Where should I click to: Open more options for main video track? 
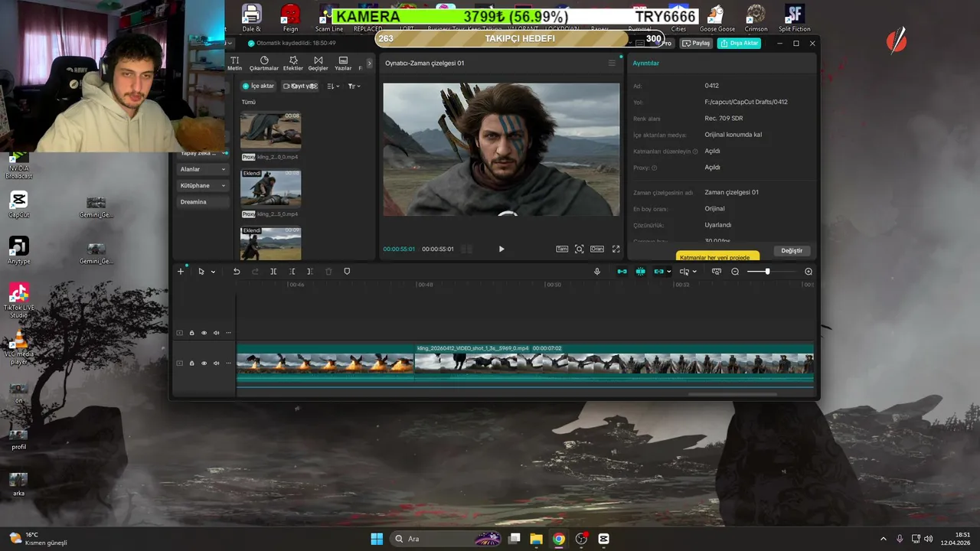[228, 363]
